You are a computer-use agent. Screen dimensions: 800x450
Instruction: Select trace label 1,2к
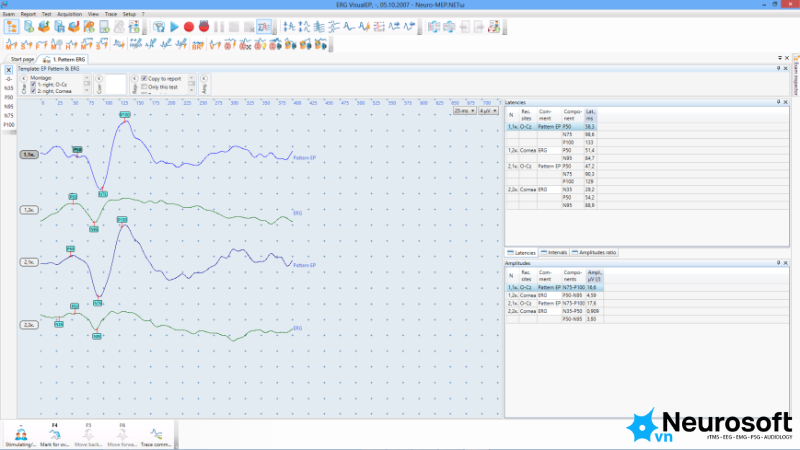pyautogui.click(x=29, y=210)
